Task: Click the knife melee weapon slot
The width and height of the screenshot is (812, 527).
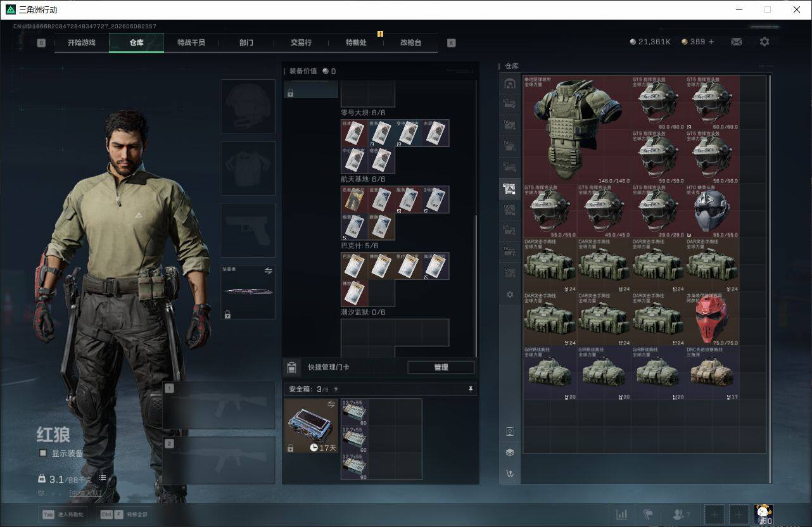Action: point(248,292)
